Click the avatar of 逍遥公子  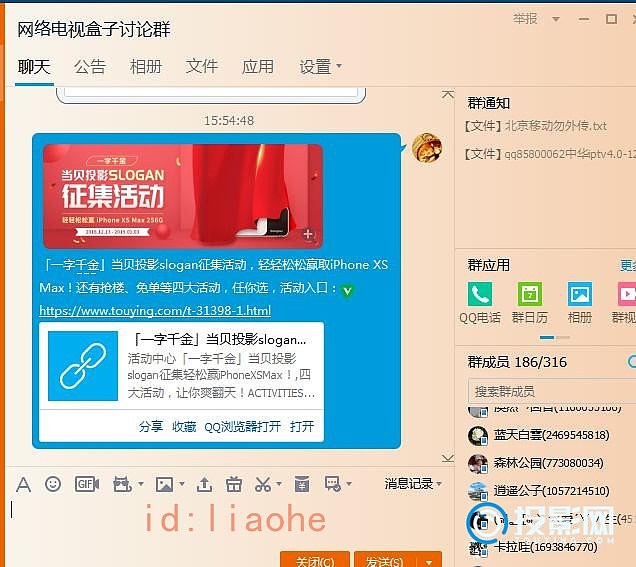[x=478, y=492]
